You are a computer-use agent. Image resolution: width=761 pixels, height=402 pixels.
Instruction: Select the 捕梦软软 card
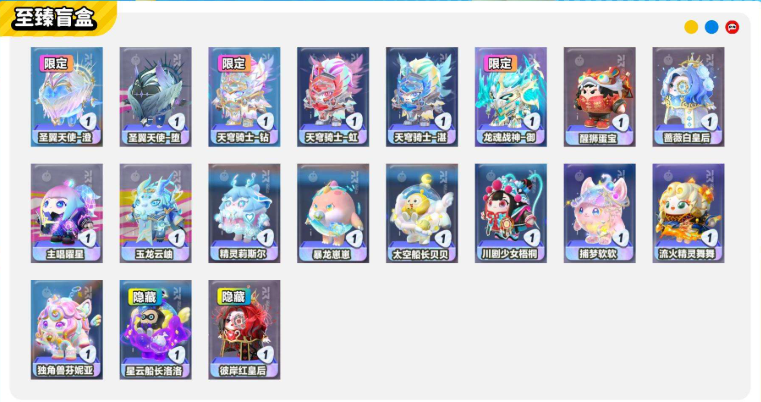(599, 213)
